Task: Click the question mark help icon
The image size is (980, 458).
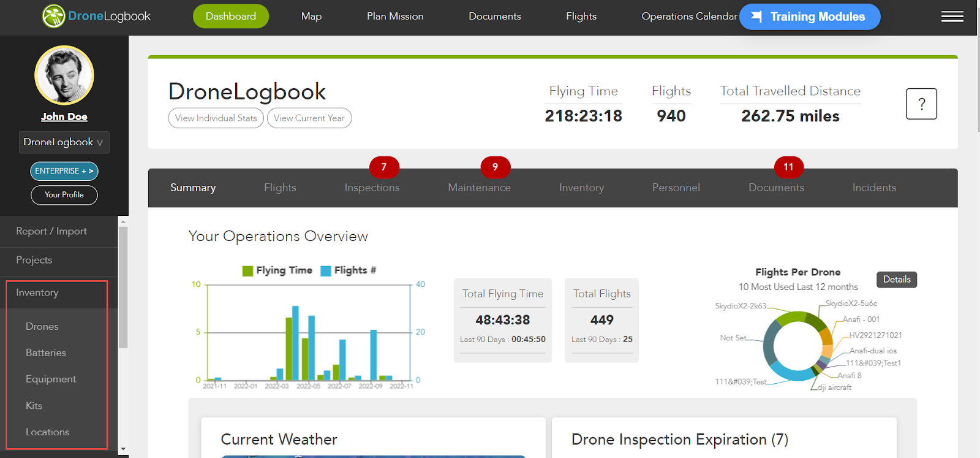Action: coord(921,104)
